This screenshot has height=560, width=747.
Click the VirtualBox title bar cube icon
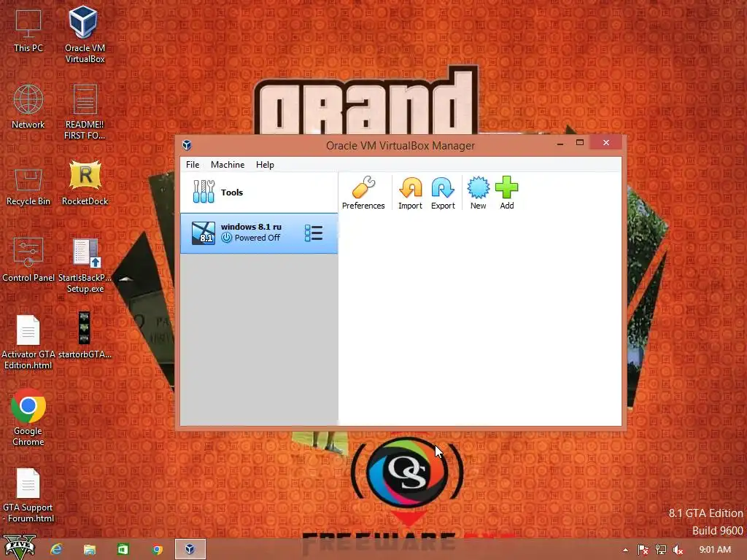click(x=187, y=145)
